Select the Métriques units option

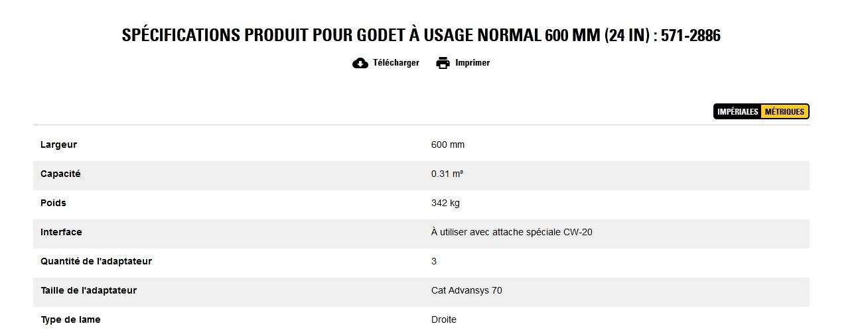(x=784, y=112)
